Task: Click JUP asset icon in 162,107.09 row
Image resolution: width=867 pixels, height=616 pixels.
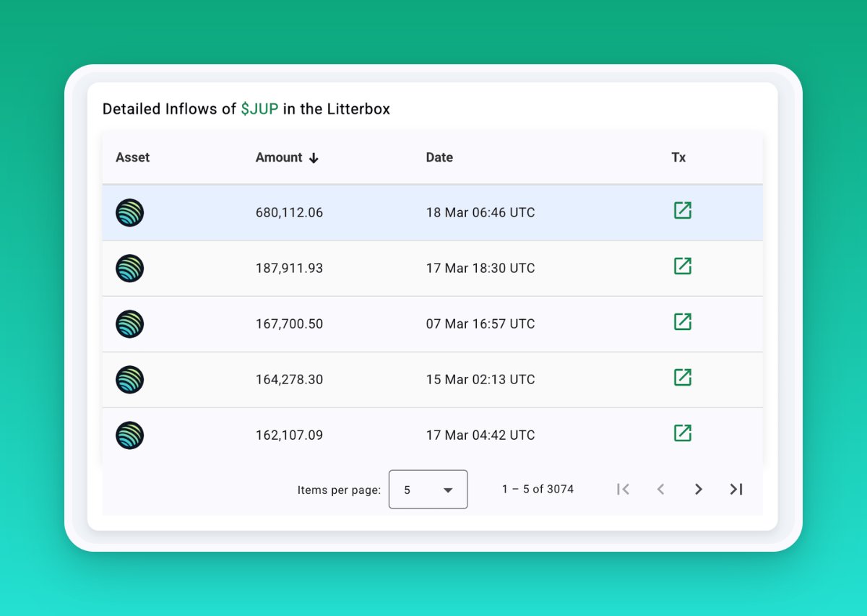Action: point(130,435)
